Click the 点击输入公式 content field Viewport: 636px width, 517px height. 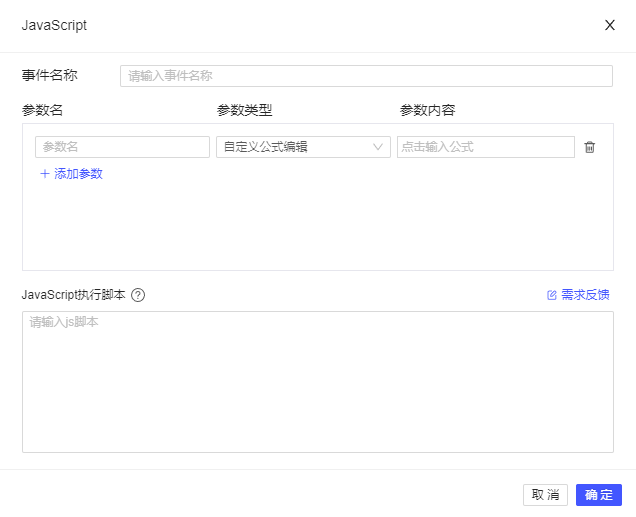(486, 147)
